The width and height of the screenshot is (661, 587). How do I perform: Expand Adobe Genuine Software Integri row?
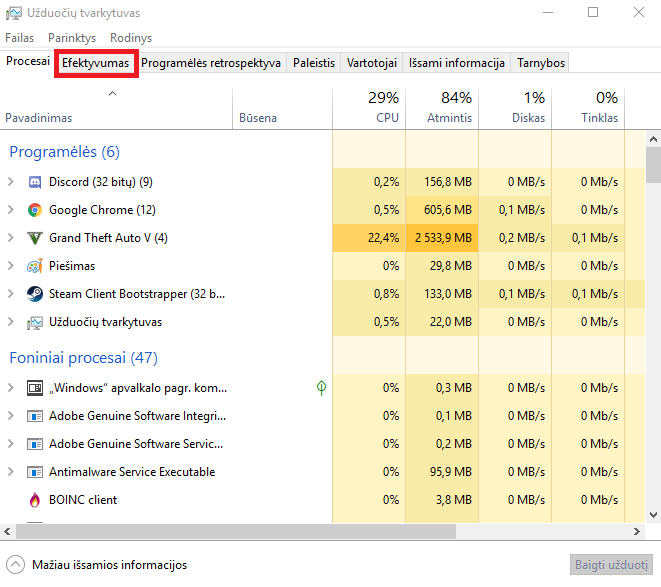click(11, 416)
